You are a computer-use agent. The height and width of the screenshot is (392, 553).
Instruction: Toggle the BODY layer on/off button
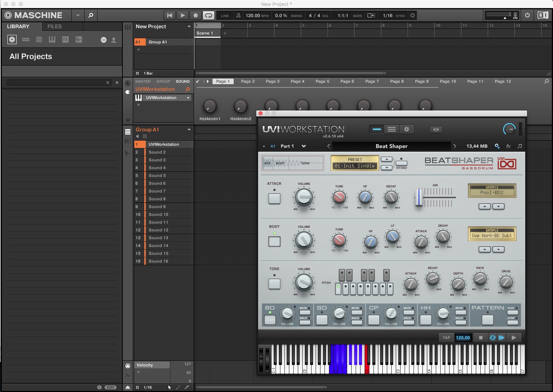(274, 241)
